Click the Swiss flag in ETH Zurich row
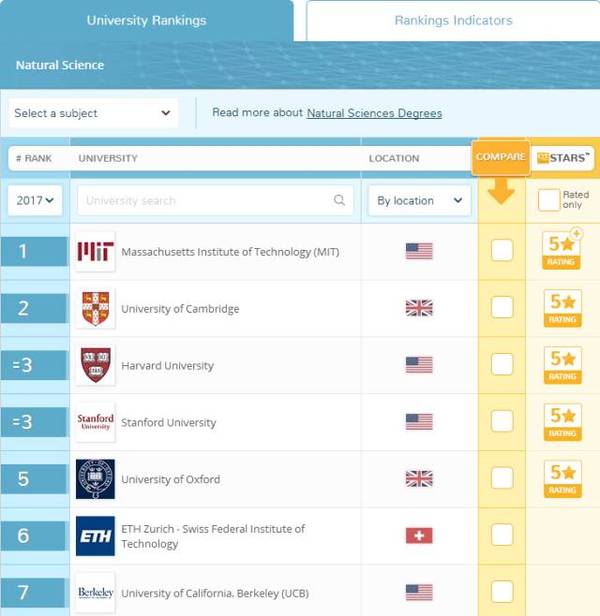The image size is (600, 616). point(419,535)
